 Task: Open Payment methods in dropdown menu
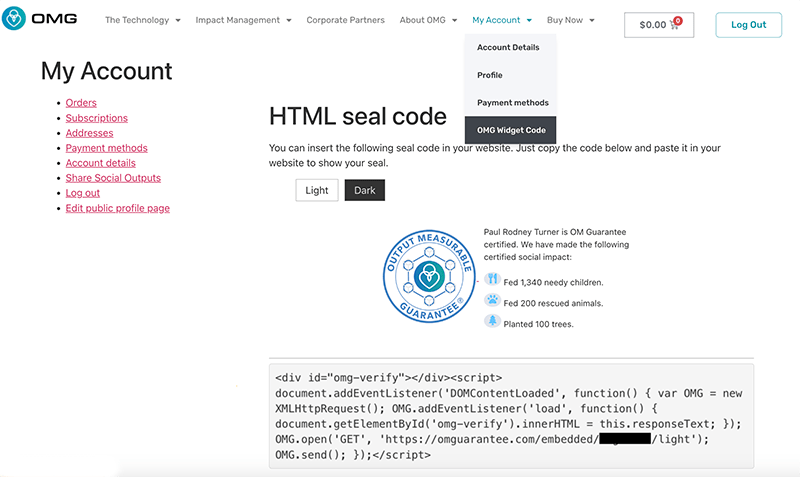point(512,103)
